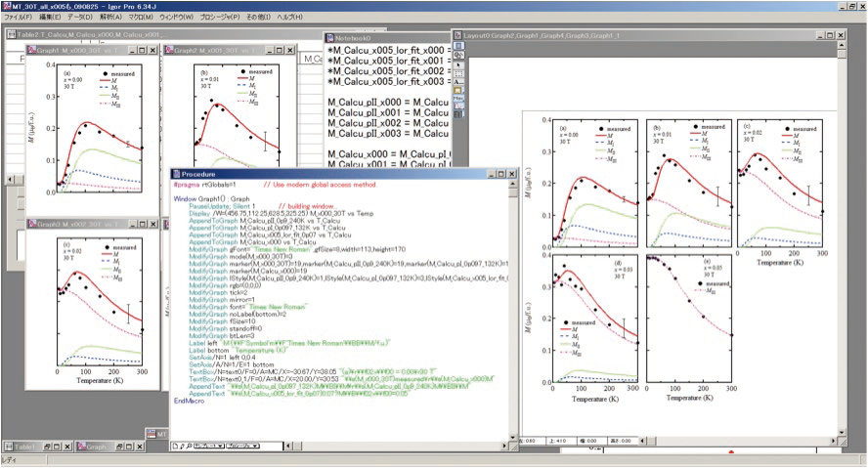This screenshot has height=468, width=868.
Task: Click right arrow of Procedure horizontal scrollbar
Action: click(503, 446)
